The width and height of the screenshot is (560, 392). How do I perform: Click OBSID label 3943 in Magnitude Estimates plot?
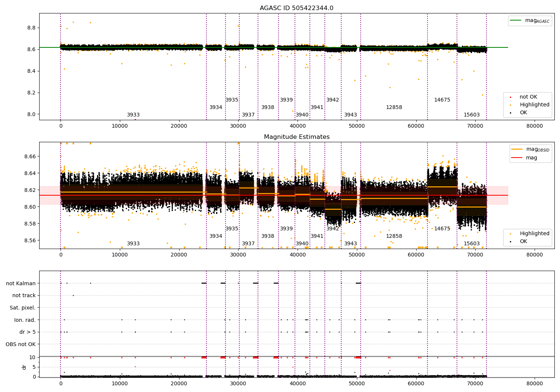tap(351, 244)
